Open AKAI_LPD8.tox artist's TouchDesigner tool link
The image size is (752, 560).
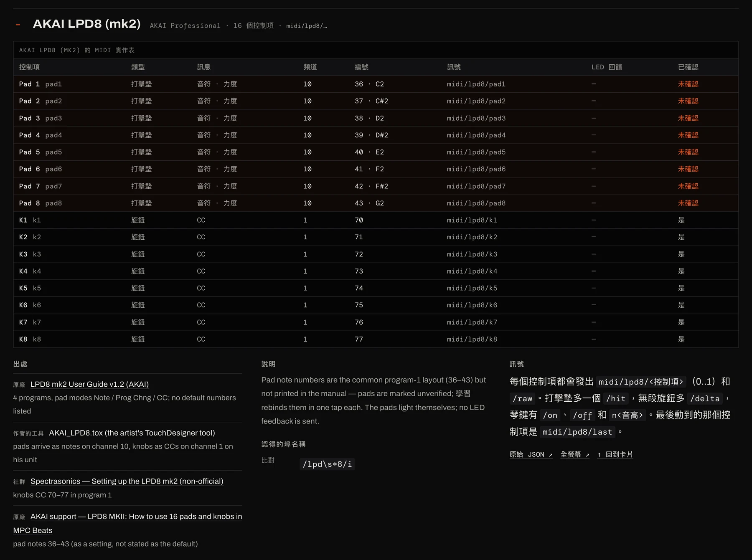click(x=132, y=433)
